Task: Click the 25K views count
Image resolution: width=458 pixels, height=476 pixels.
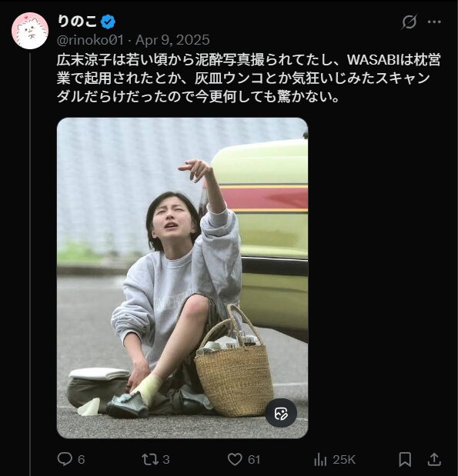Action: [344, 460]
